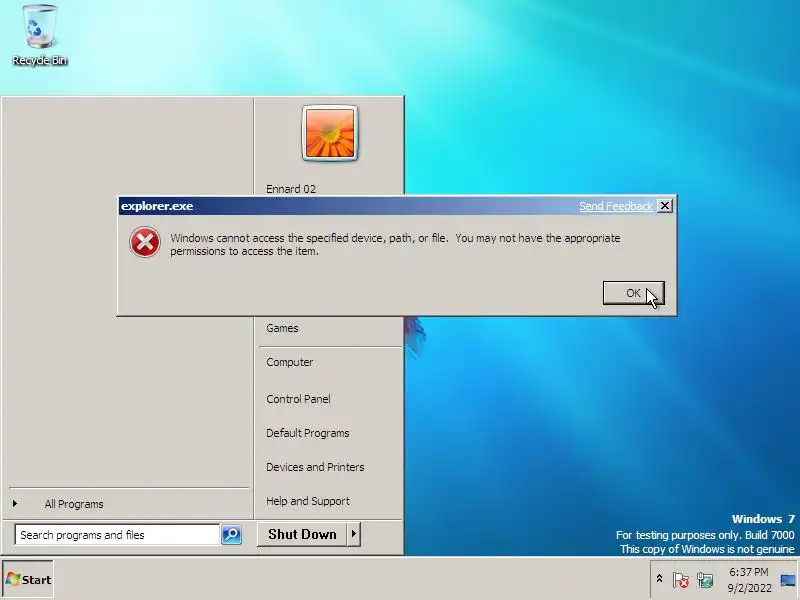The width and height of the screenshot is (800, 600).
Task: Click the Start button on taskbar
Action: tap(28, 580)
